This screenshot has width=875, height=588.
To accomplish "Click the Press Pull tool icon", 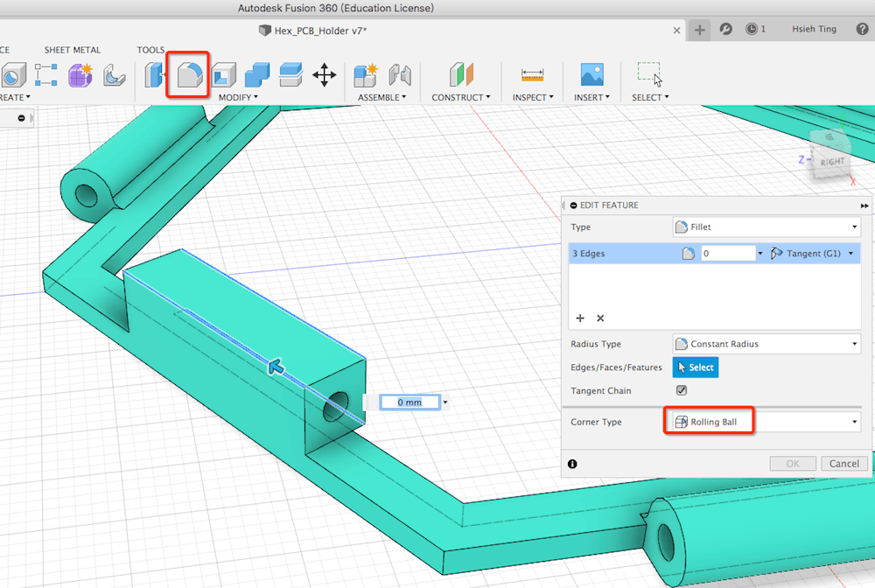I will (x=155, y=75).
